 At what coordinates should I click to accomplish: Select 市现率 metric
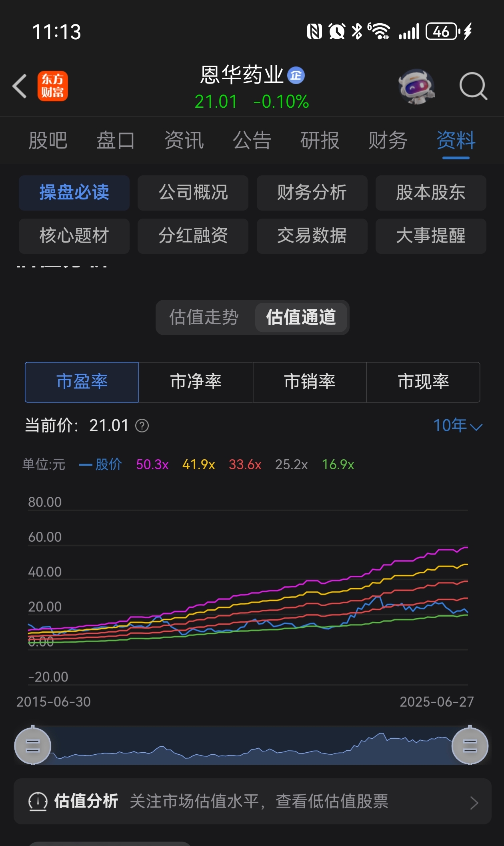tap(423, 382)
